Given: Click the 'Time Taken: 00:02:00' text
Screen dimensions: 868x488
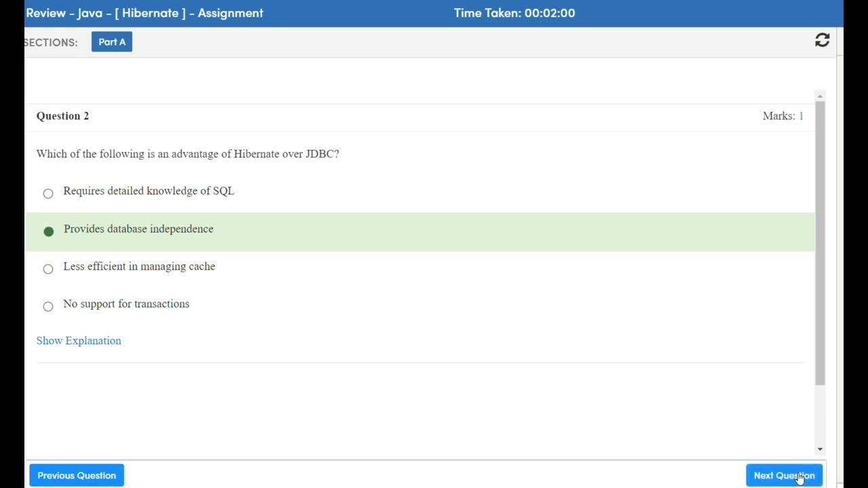Looking at the screenshot, I should click(x=515, y=13).
